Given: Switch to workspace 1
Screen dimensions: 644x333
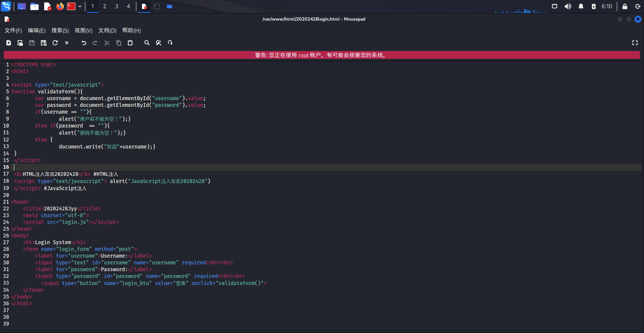Looking at the screenshot, I should 93,6.
